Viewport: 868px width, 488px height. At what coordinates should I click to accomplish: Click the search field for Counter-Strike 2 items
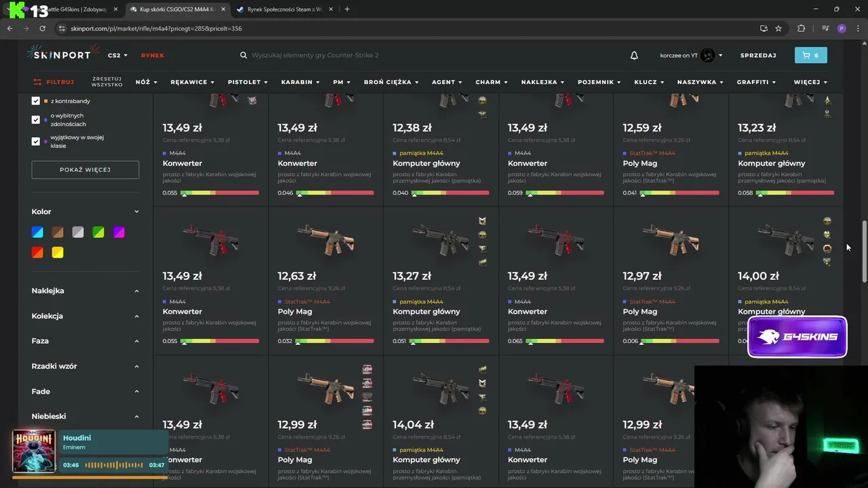315,56
